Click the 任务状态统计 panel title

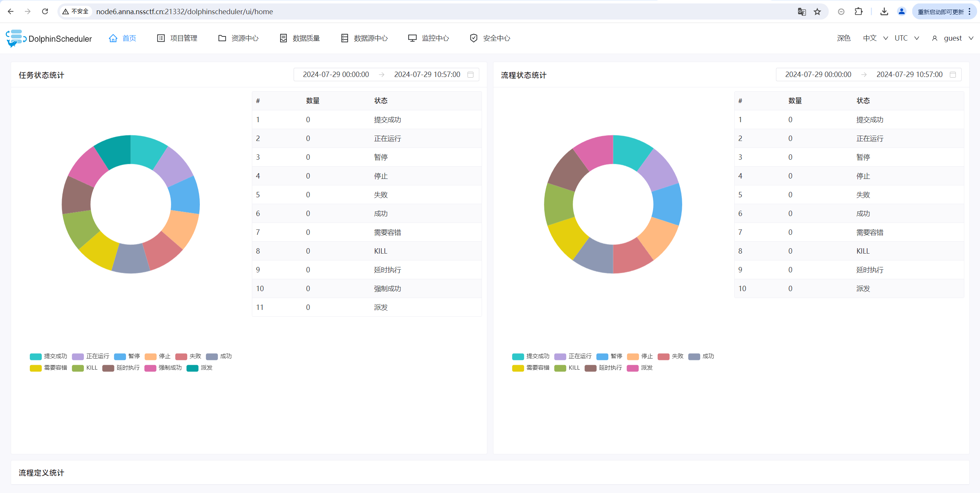click(x=41, y=75)
